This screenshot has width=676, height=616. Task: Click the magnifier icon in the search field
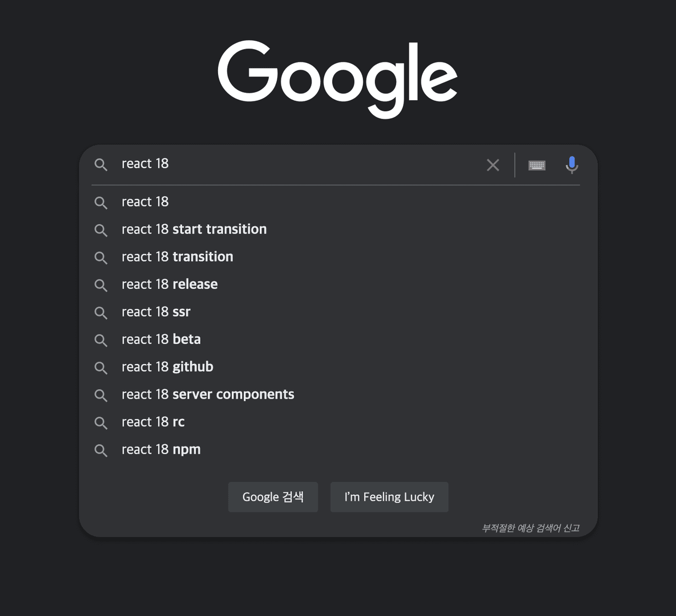(x=101, y=165)
